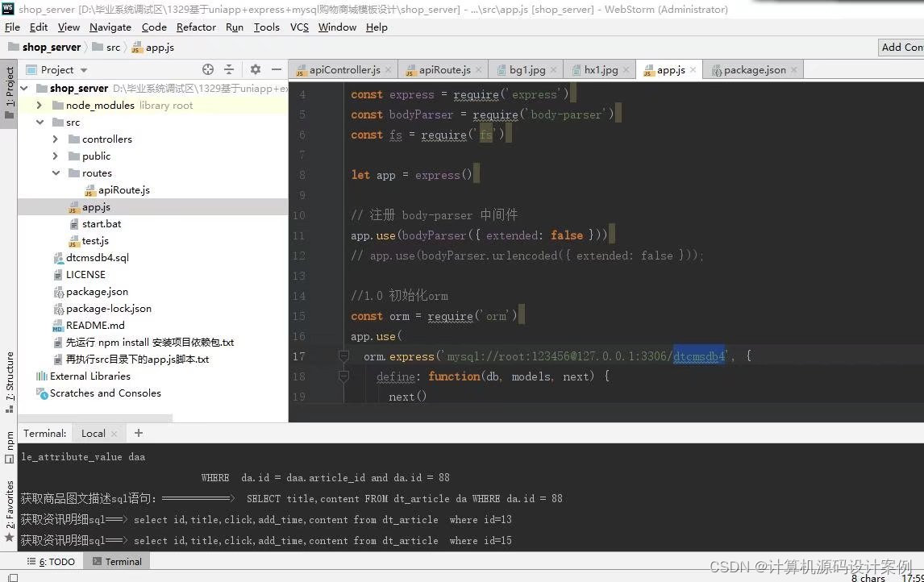Expand the public folder

[56, 156]
